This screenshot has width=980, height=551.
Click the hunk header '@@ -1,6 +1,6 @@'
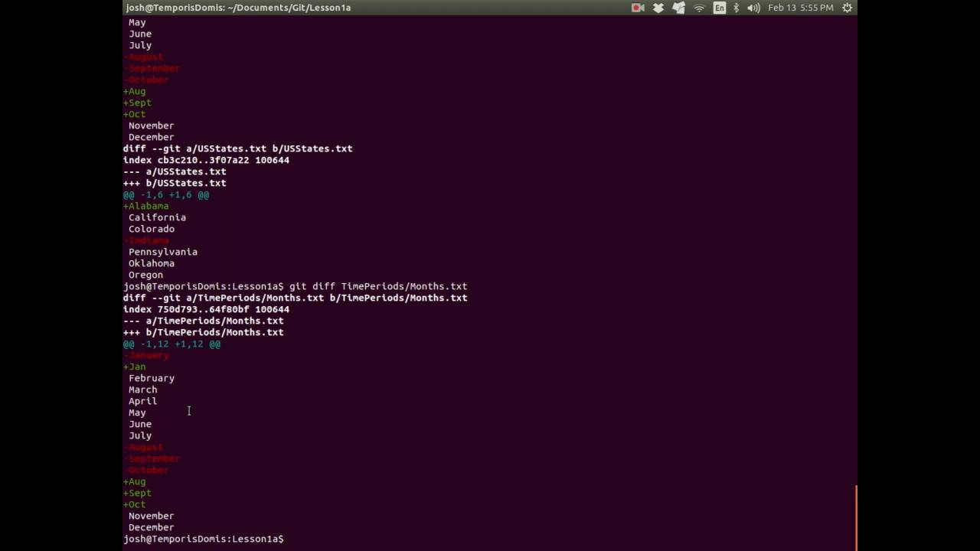click(x=166, y=194)
